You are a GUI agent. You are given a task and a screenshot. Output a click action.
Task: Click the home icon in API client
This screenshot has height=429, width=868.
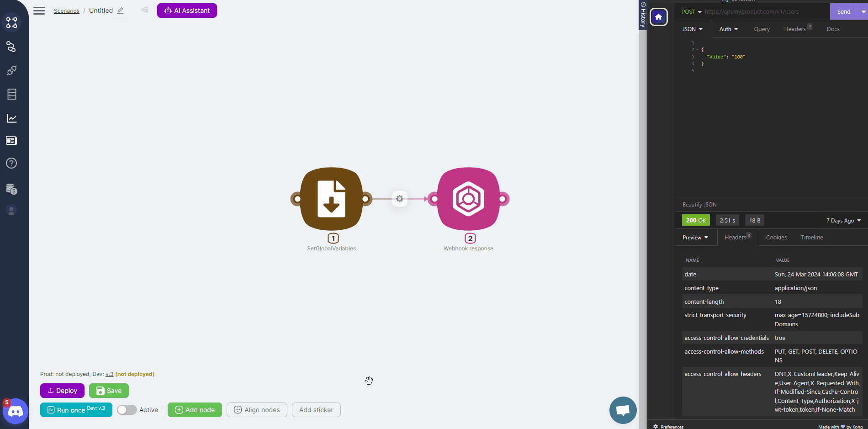658,17
